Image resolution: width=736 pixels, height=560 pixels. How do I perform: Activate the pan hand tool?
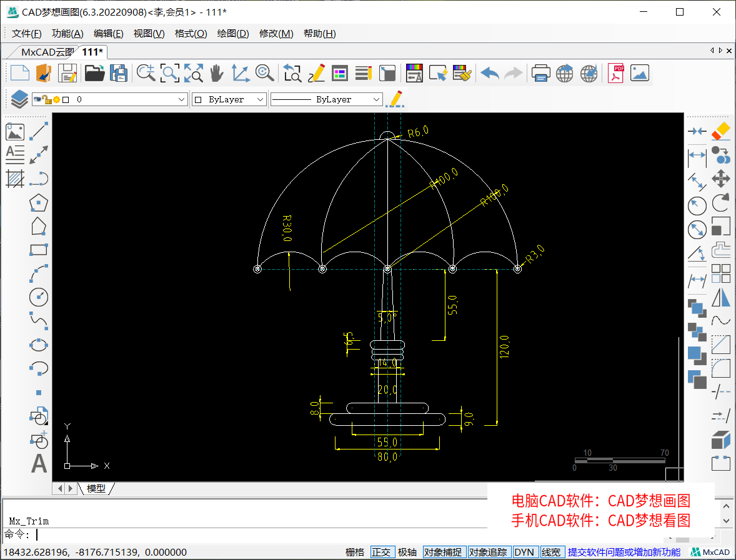coord(216,73)
